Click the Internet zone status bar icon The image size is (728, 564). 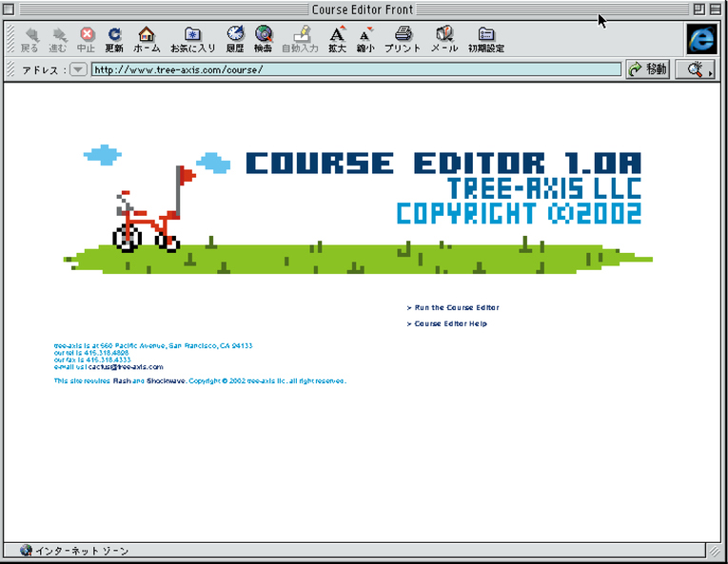coord(26,551)
